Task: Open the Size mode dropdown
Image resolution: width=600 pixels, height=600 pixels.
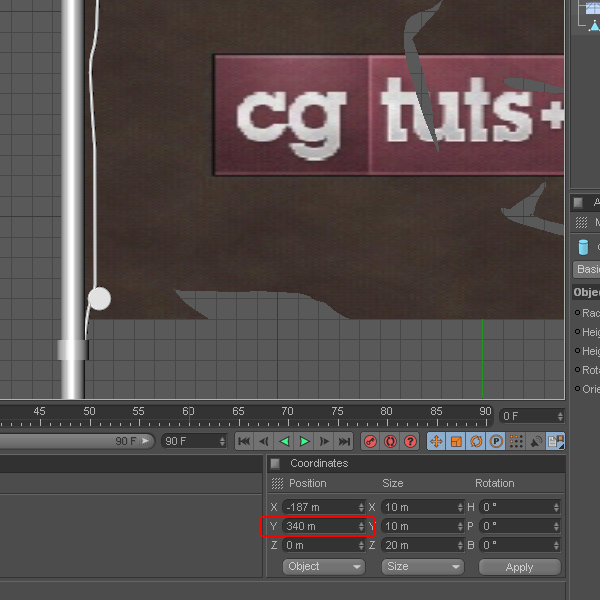Action: (x=423, y=567)
